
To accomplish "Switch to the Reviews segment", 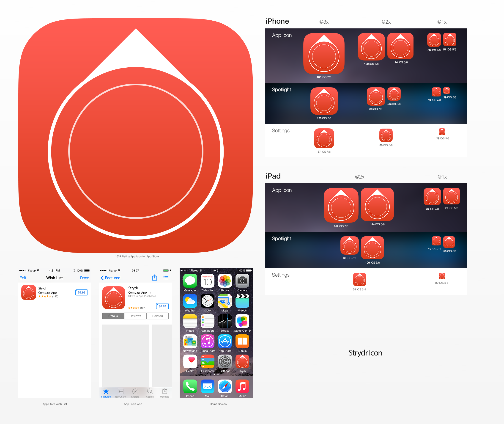I will pyautogui.click(x=135, y=316).
